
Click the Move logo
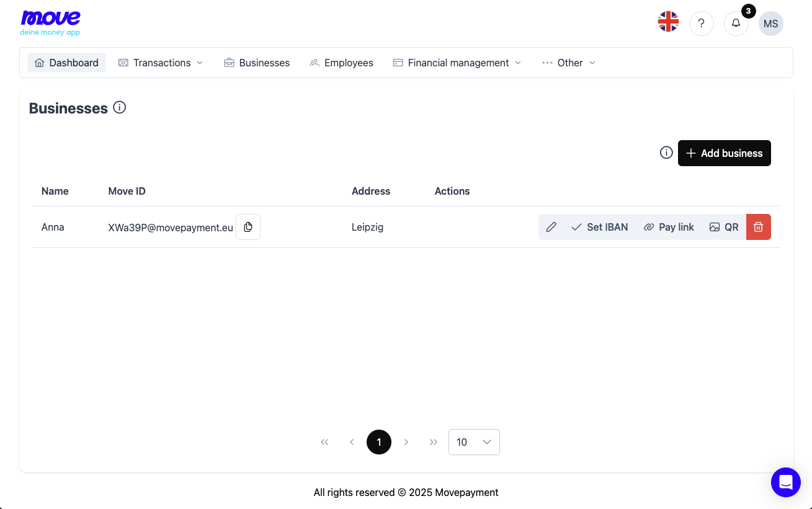(50, 23)
